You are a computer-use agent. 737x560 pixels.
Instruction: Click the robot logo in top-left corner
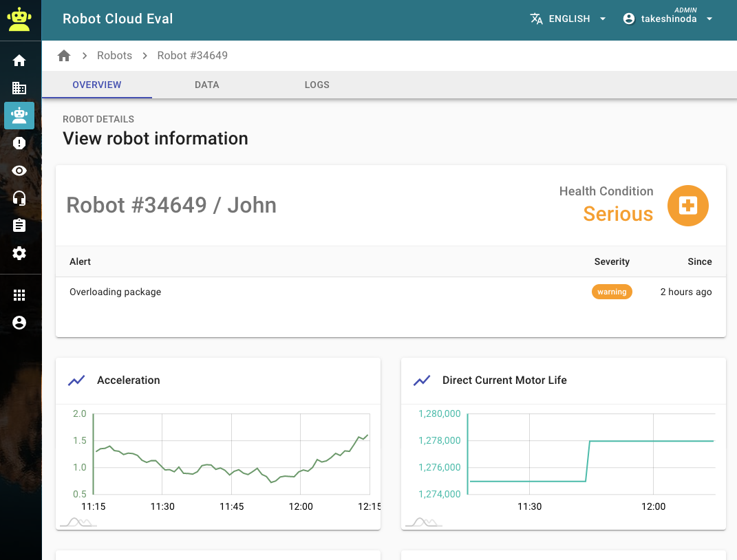click(19, 20)
